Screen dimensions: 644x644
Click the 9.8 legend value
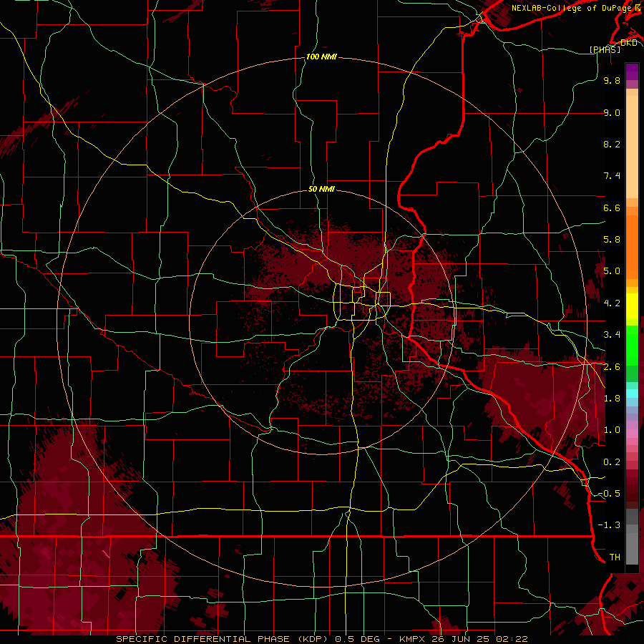pyautogui.click(x=612, y=80)
